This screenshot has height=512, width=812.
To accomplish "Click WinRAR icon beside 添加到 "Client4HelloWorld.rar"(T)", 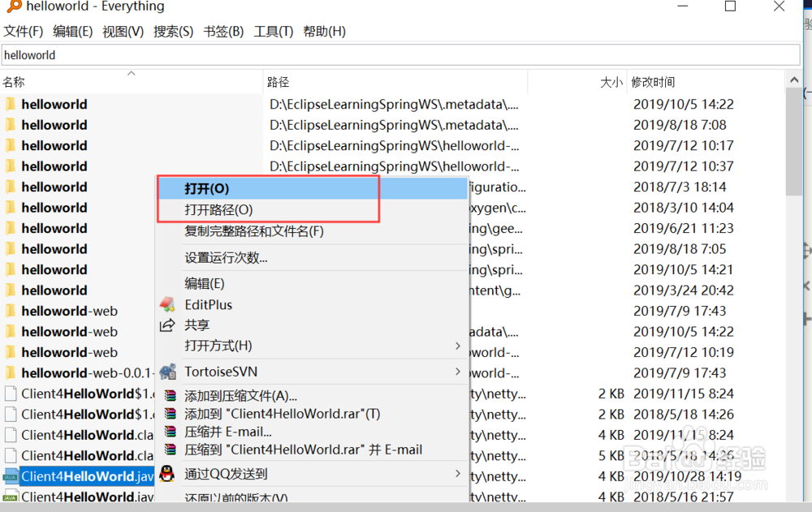I will 170,414.
